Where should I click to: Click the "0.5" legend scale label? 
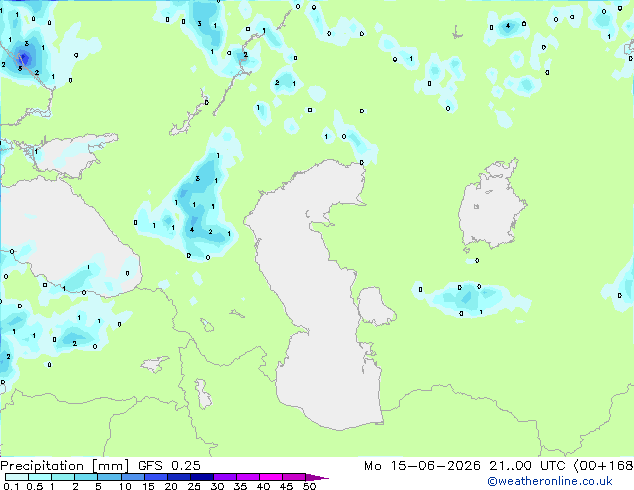coord(35,486)
